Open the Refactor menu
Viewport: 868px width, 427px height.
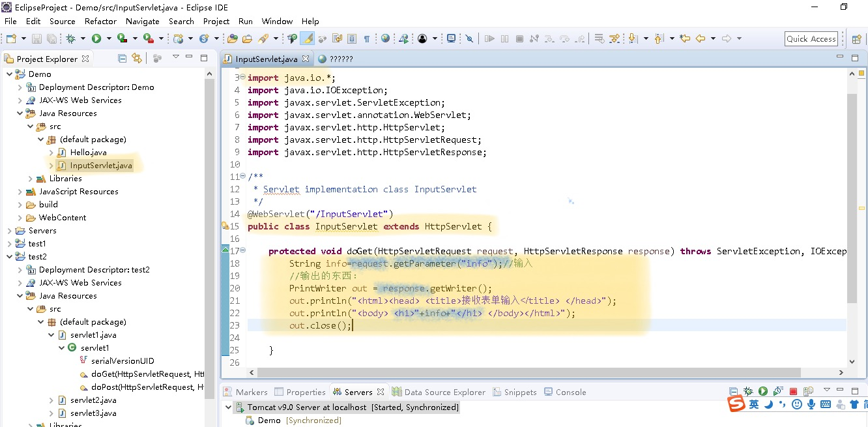pyautogui.click(x=100, y=21)
